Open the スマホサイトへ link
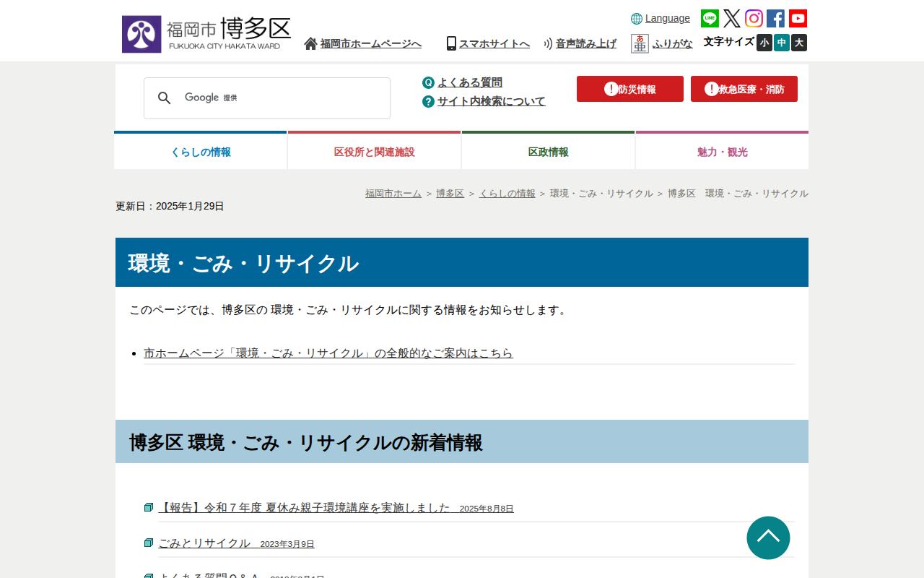Image resolution: width=924 pixels, height=578 pixels. [x=494, y=43]
